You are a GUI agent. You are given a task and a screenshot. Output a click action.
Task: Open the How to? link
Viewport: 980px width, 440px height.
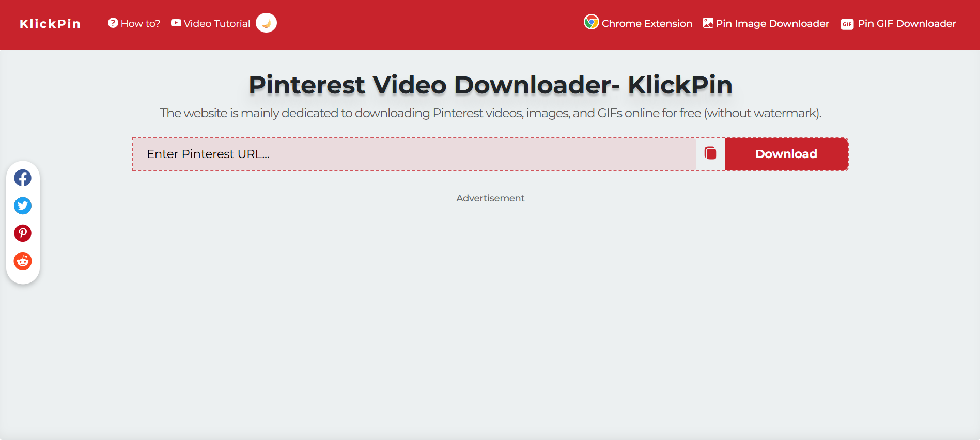click(134, 23)
